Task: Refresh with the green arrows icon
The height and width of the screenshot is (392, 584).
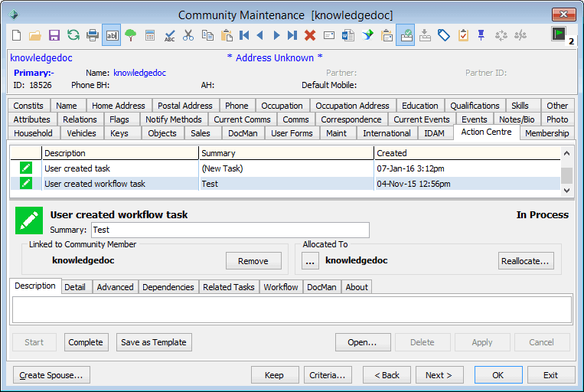Action: tap(73, 35)
